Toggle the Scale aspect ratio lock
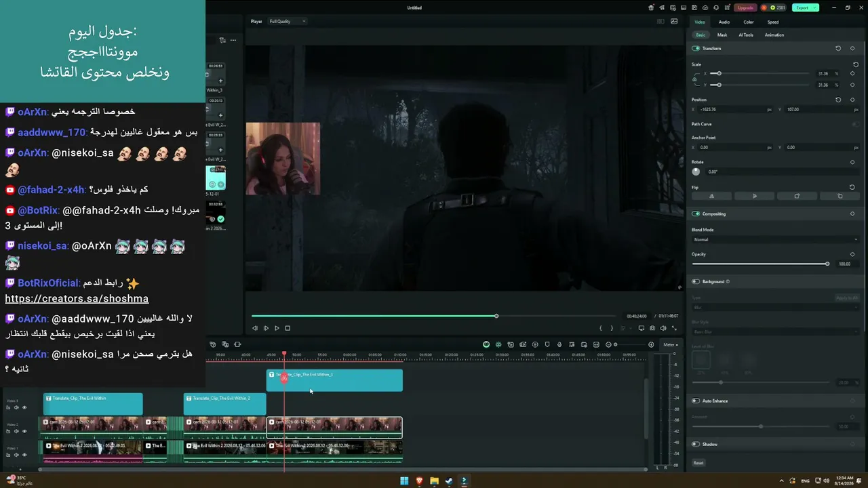The width and height of the screenshot is (868, 488). coord(694,79)
